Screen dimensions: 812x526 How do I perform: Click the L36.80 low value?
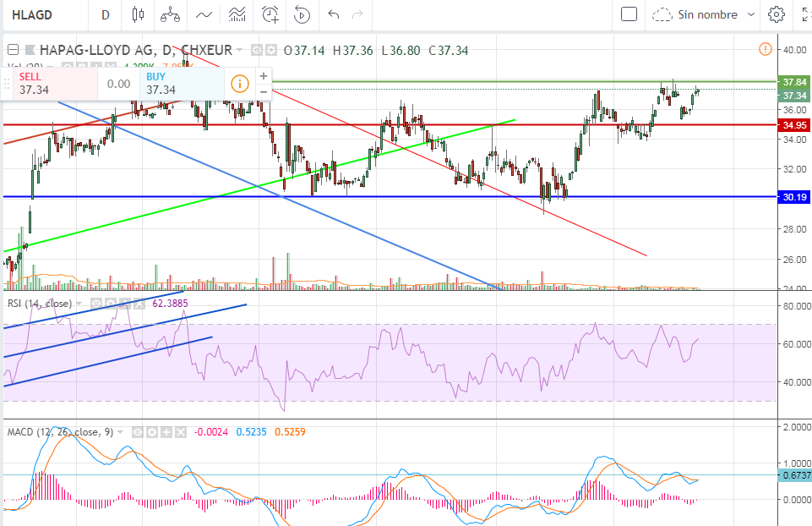(401, 50)
